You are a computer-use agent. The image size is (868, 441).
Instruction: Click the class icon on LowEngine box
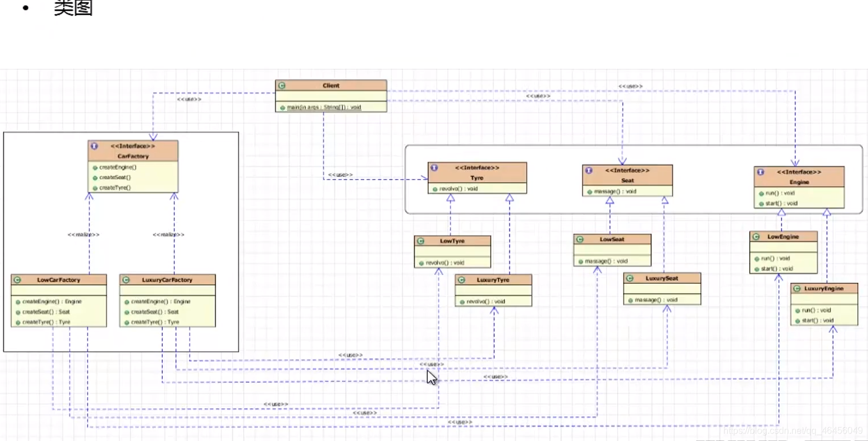756,237
